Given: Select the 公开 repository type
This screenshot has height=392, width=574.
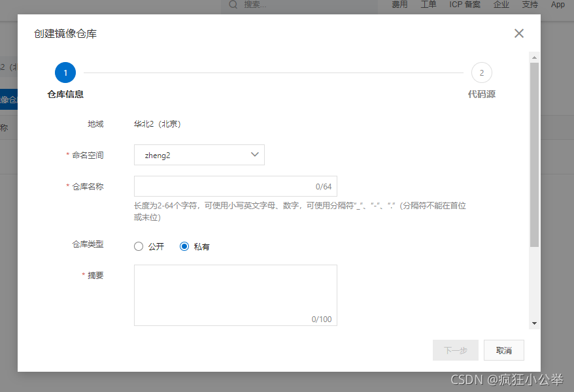Looking at the screenshot, I should (139, 246).
